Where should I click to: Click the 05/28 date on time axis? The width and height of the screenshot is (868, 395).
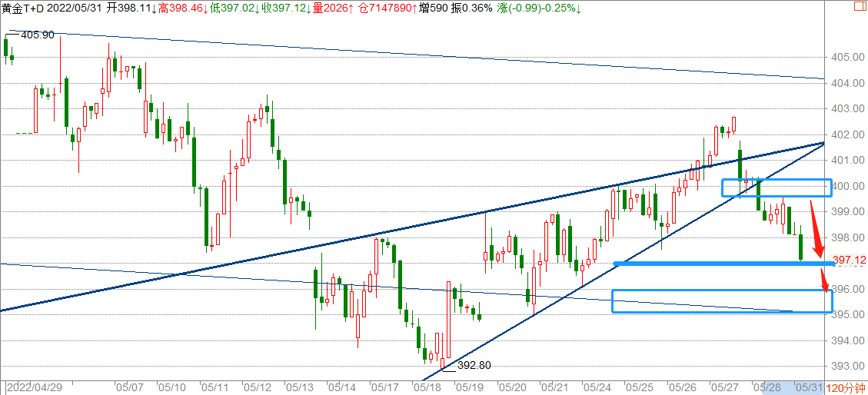[x=767, y=388]
